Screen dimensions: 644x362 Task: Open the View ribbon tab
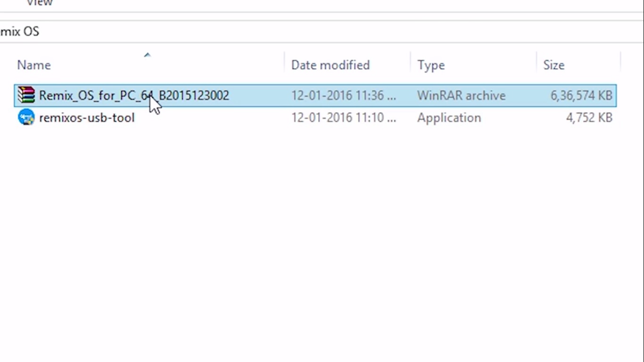40,3
